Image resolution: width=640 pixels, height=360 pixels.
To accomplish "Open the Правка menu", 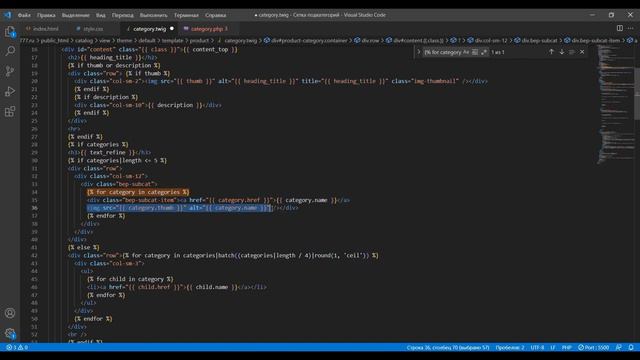I will (x=46, y=15).
